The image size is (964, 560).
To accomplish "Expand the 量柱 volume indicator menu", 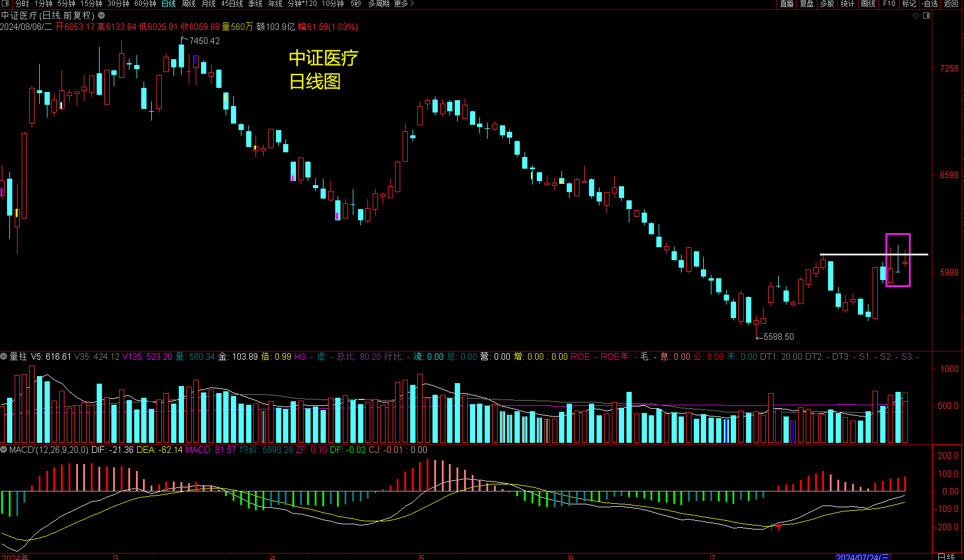I will (x=4, y=356).
